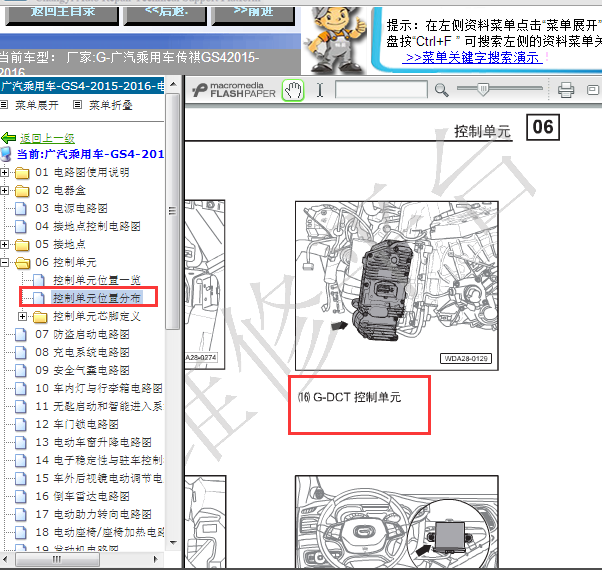The image size is (602, 570).
Task: Click the FlashPaper open-in-new-window icon
Action: click(592, 90)
